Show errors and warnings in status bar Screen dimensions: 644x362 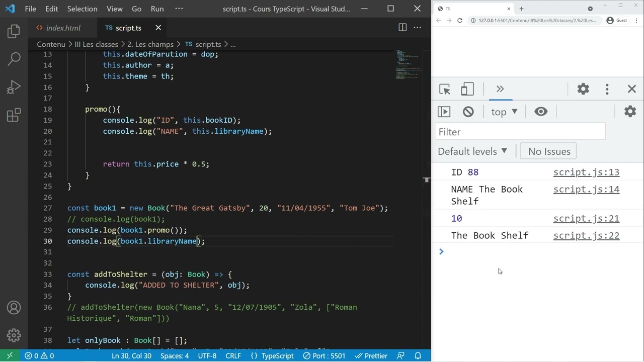39,355
